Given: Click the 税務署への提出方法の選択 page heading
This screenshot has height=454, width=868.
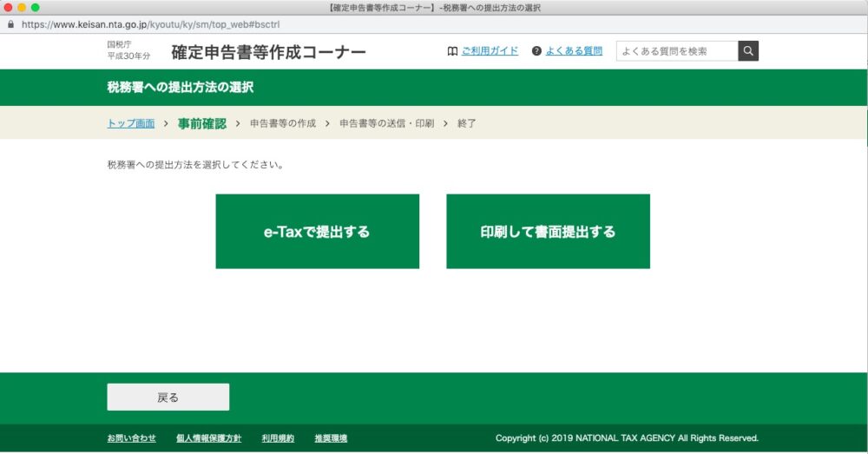Looking at the screenshot, I should [181, 87].
